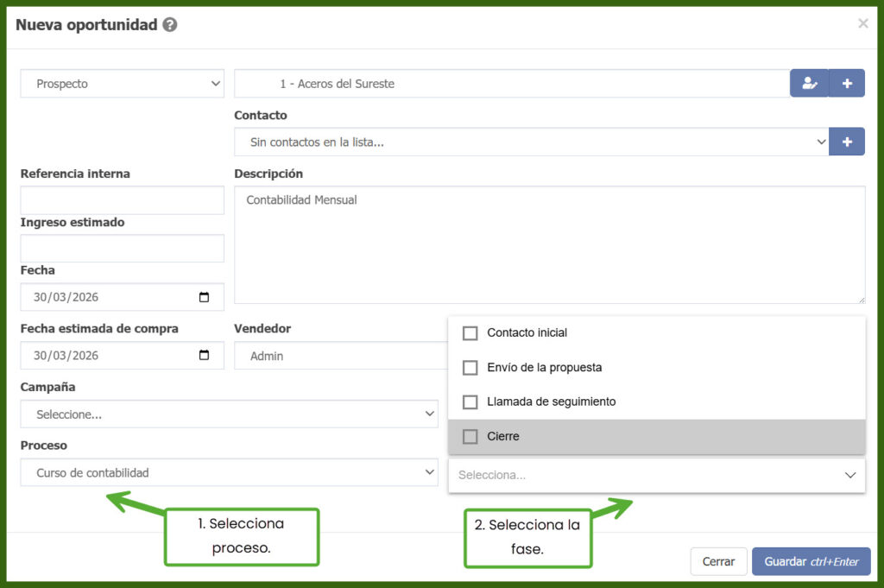The height and width of the screenshot is (588, 884).
Task: Click the Guardar button
Action: [811, 561]
